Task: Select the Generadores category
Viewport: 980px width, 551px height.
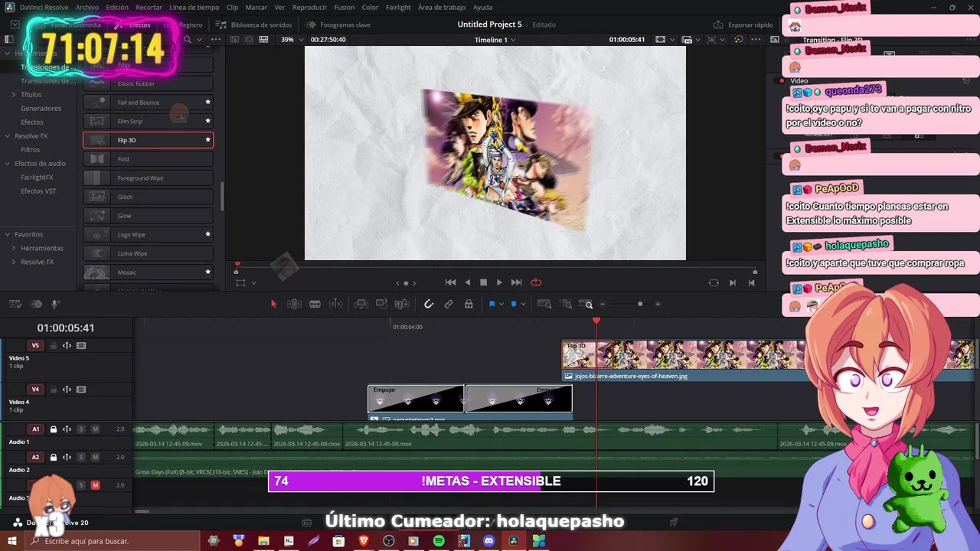Action: pyautogui.click(x=41, y=108)
